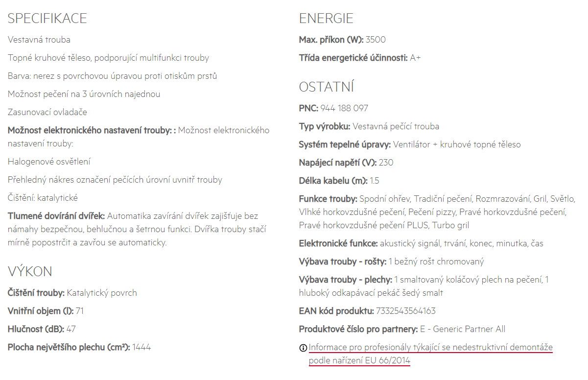The height and width of the screenshot is (380, 588).
Task: Click the 'Halogenové osvětlení' line
Action: (x=49, y=162)
